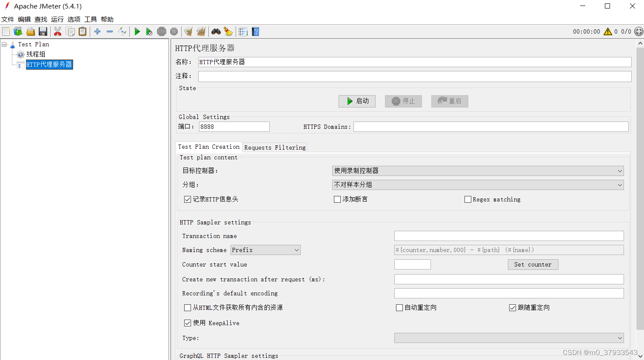This screenshot has width=644, height=360.
Task: Open Search with binoculars icon
Action: point(216,31)
